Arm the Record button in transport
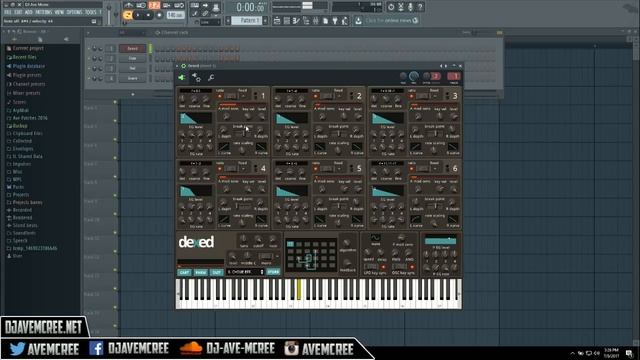640x360 pixels. (x=159, y=15)
